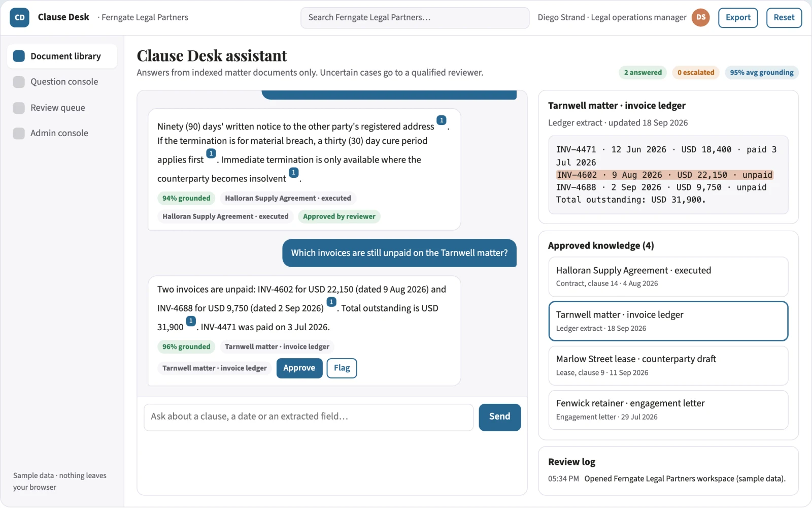Image resolution: width=812 pixels, height=508 pixels.
Task: Click the 'Approved by reviewer' tag
Action: point(339,216)
